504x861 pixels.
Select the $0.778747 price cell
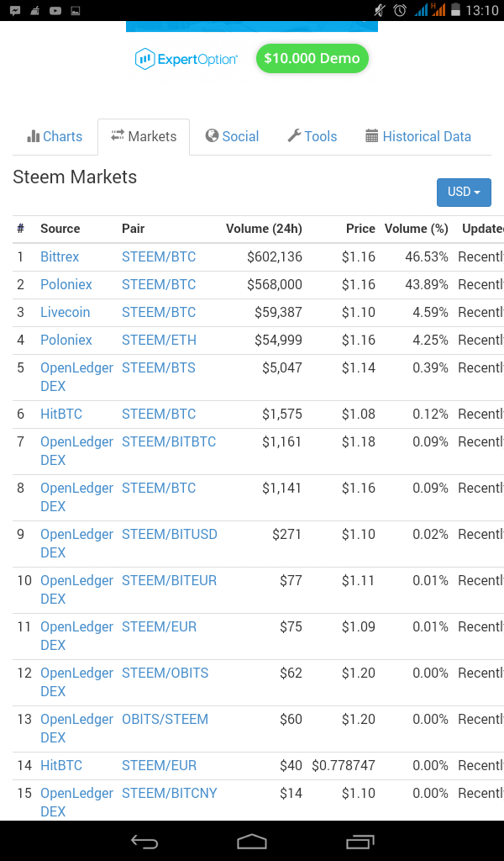344,765
